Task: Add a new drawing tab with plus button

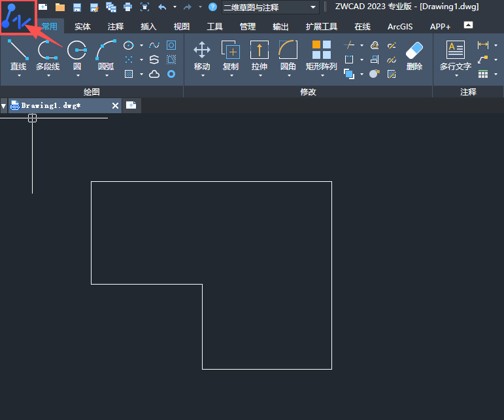Action: click(x=131, y=105)
